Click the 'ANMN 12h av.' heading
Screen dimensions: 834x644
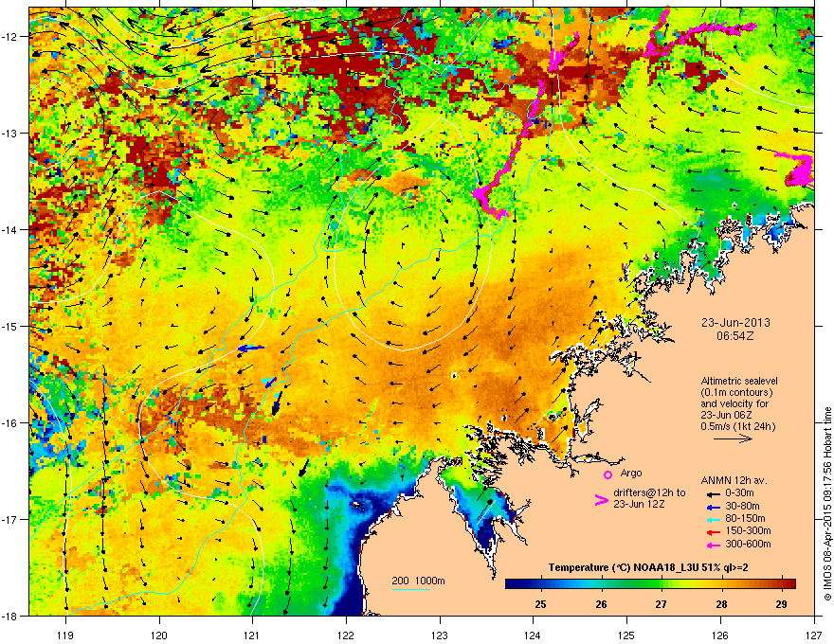click(734, 481)
